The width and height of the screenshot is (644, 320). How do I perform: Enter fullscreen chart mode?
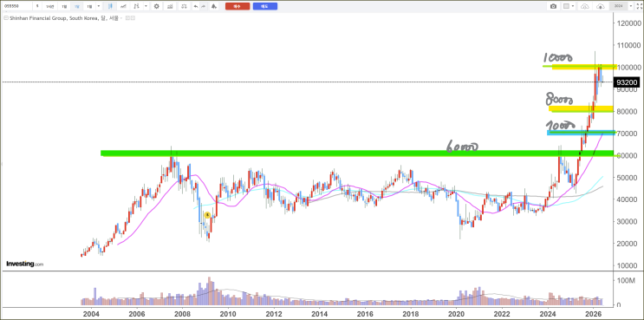click(x=639, y=6)
